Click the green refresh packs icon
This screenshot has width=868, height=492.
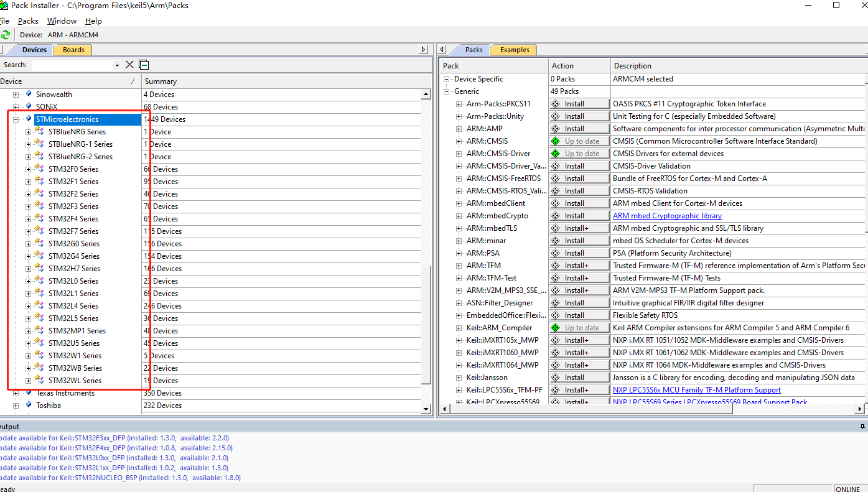[6, 35]
